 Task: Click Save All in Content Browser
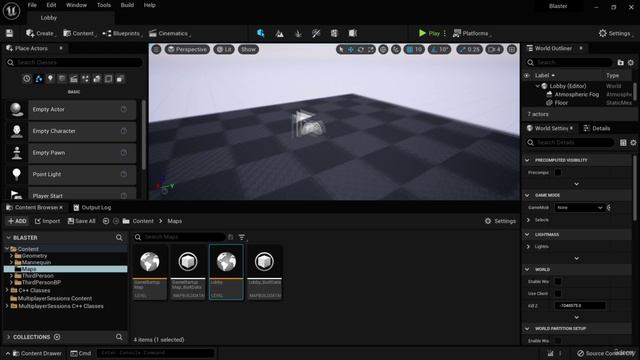[x=82, y=221]
